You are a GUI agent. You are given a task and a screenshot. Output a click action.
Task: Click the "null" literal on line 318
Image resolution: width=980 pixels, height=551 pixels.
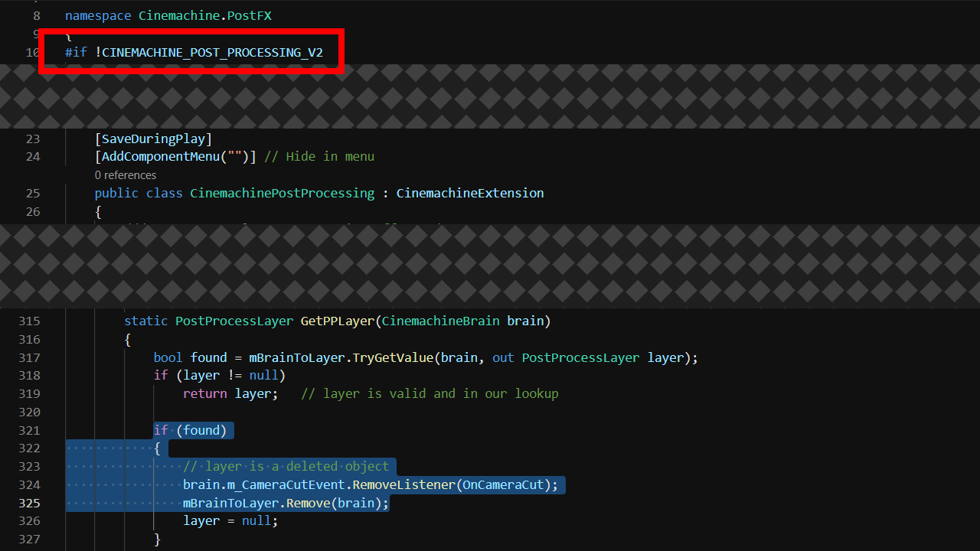point(263,375)
